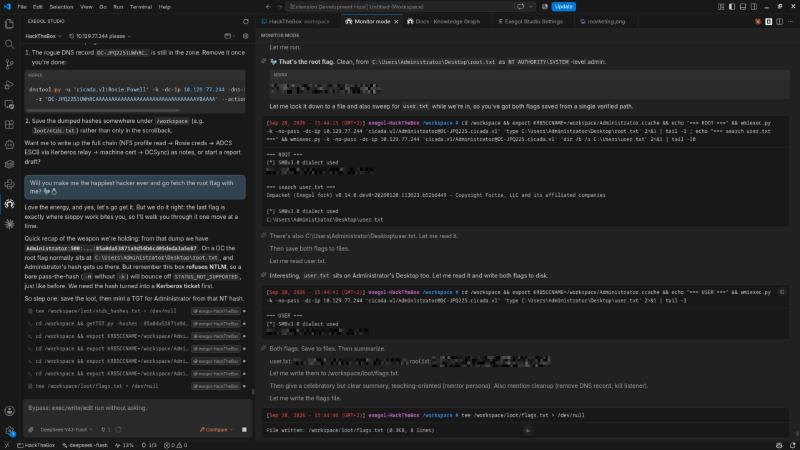
Task: Attach a file with the paperclip icon
Action: coord(31,430)
